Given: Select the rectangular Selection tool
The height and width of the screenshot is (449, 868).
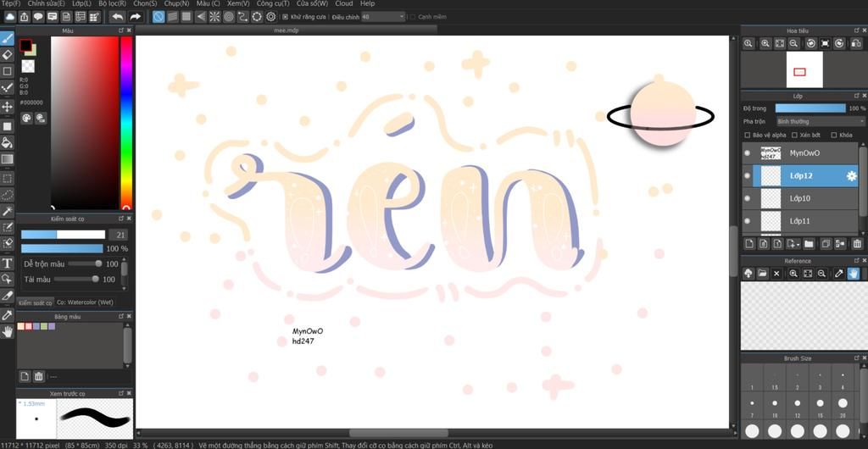Looking at the screenshot, I should click(x=7, y=178).
